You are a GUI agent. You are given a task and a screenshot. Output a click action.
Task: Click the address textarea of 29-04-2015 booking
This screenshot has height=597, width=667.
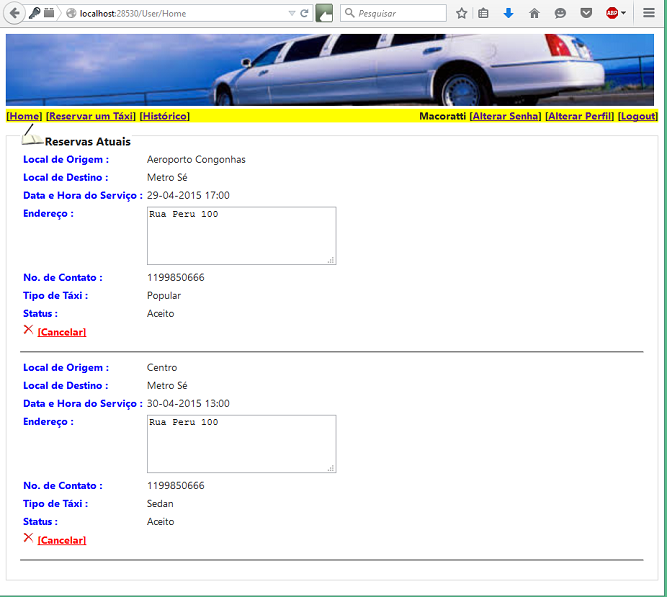coord(242,236)
